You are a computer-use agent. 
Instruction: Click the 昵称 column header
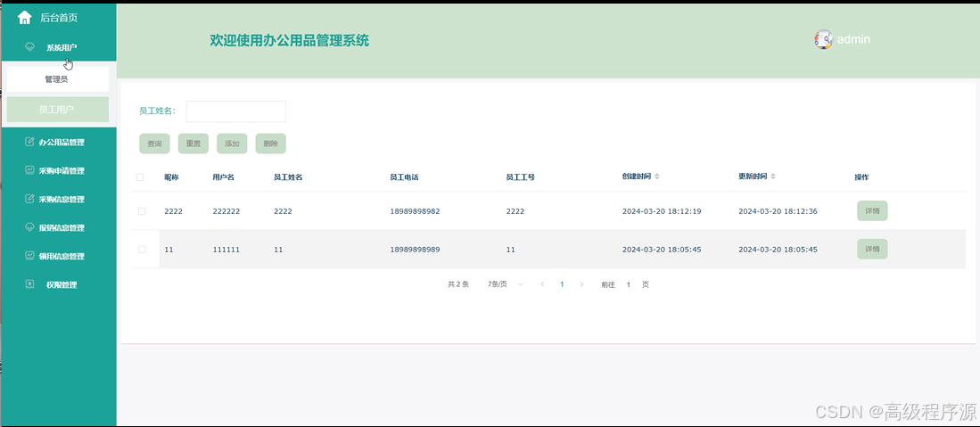(x=172, y=177)
